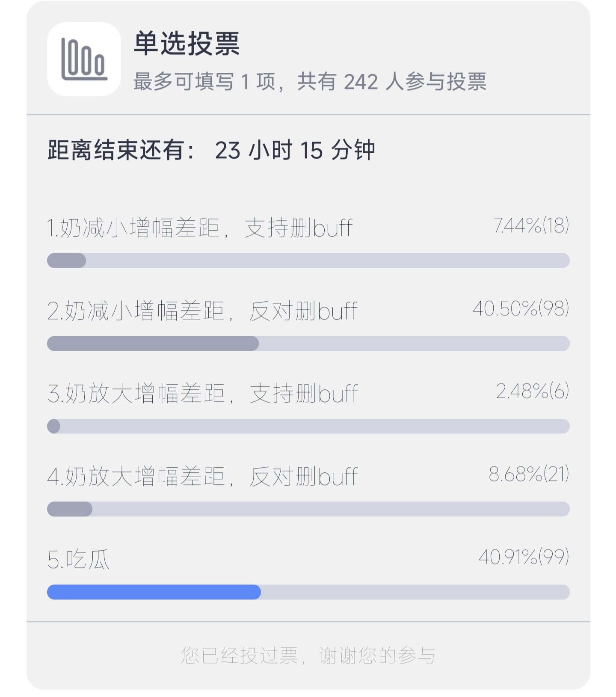This screenshot has height=697, width=616.
Task: Select the 单选投票 poll title
Action: [187, 44]
